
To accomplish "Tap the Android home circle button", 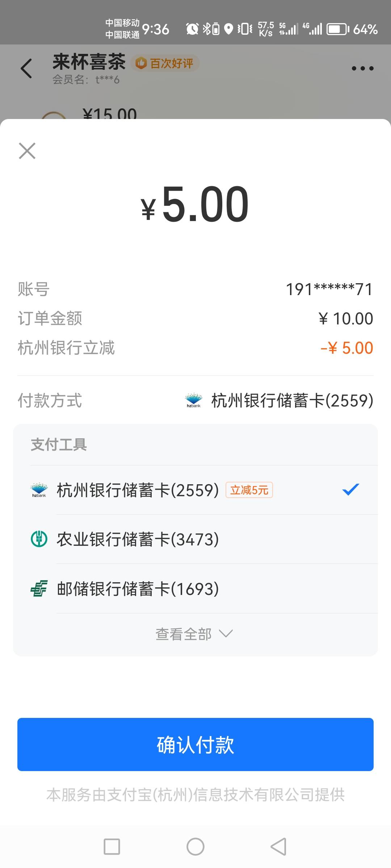I will [x=195, y=847].
